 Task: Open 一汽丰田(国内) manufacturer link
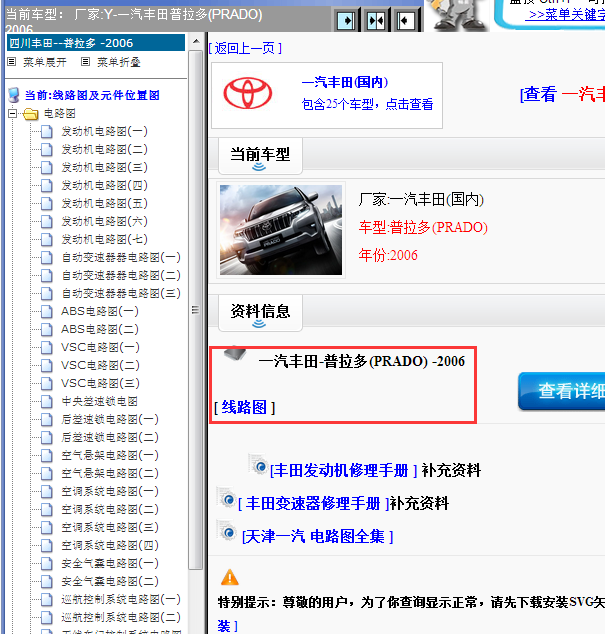[x=345, y=82]
